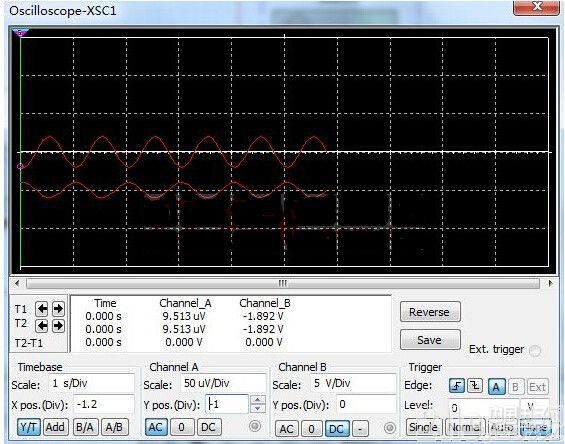Click the Save button
This screenshot has height=444, width=565.
(430, 340)
